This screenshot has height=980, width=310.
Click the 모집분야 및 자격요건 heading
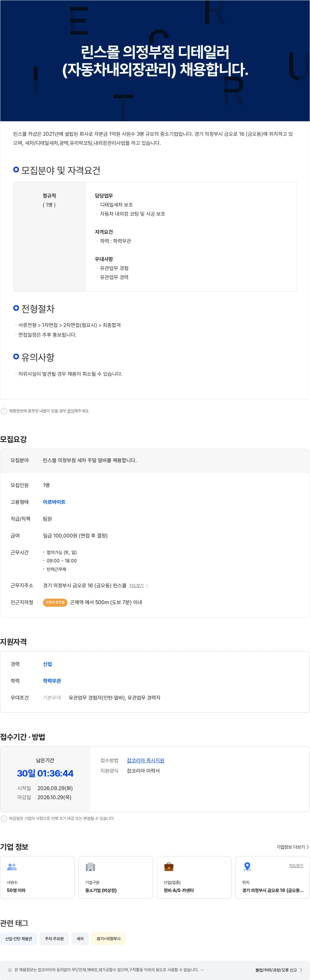point(61,170)
